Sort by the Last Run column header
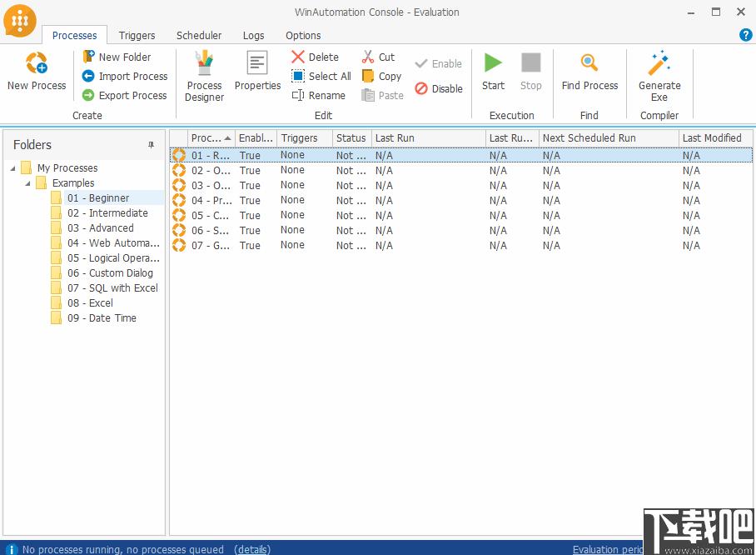This screenshot has width=756, height=555. pyautogui.click(x=429, y=138)
